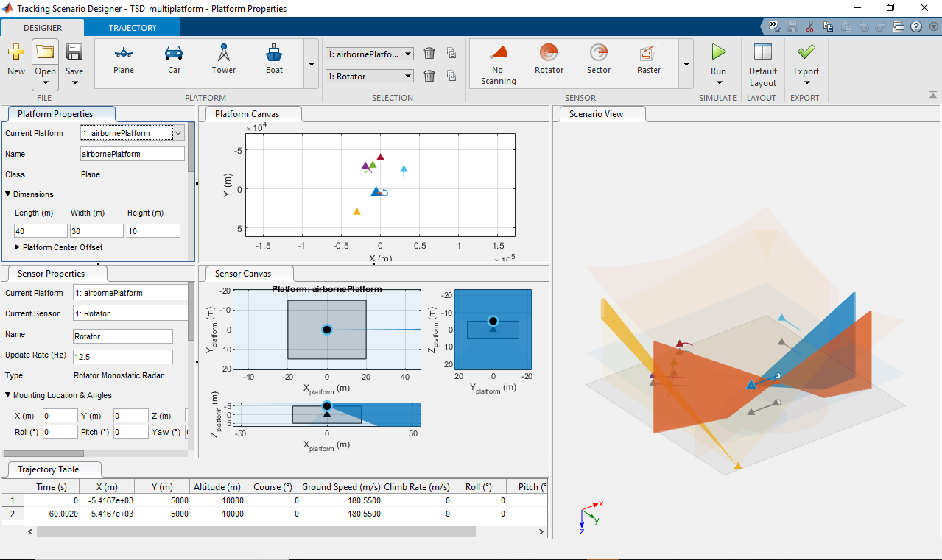Add a Tower platform
The image size is (942, 560).
[x=224, y=59]
